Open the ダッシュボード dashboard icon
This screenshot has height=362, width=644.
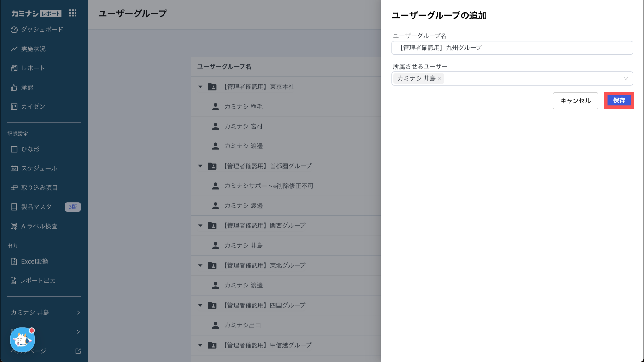(x=14, y=30)
